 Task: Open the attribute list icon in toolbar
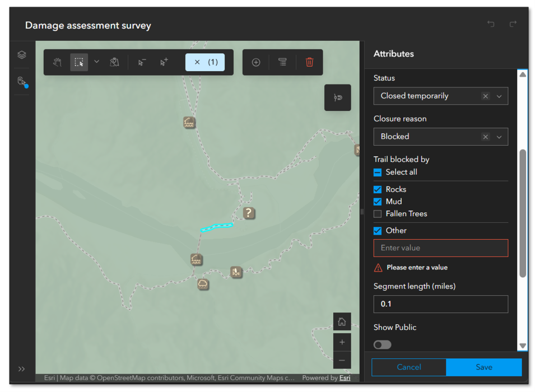pyautogui.click(x=282, y=62)
